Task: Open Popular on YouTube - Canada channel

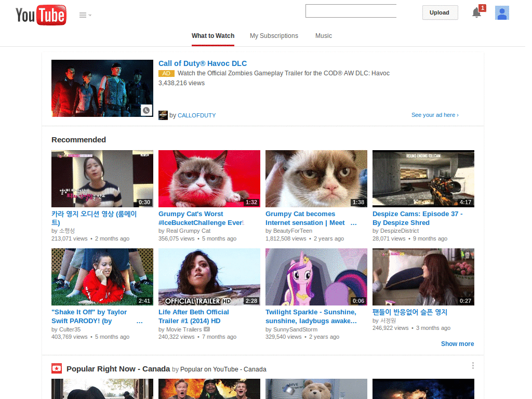Action: (x=223, y=369)
